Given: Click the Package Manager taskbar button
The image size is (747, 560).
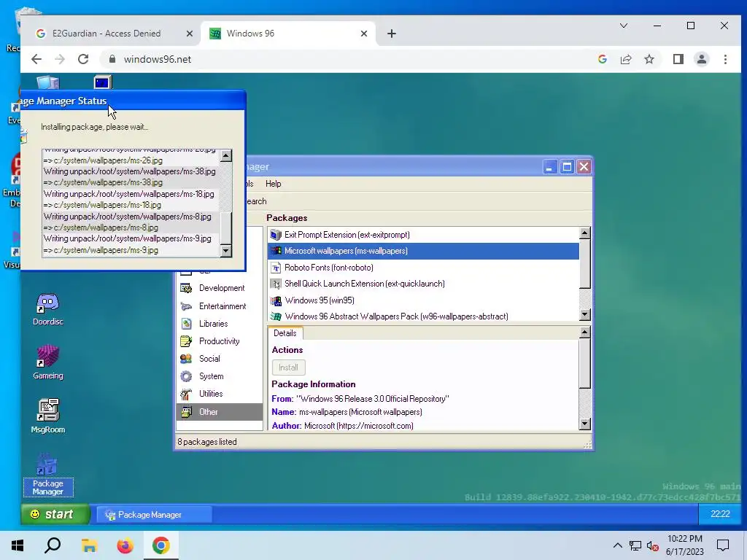Looking at the screenshot, I should [154, 515].
